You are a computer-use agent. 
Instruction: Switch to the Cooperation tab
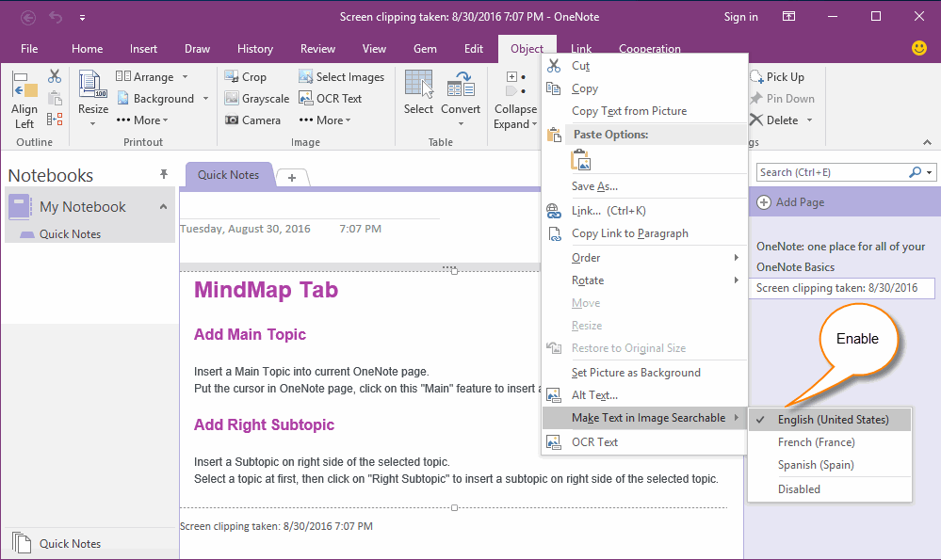tap(649, 49)
